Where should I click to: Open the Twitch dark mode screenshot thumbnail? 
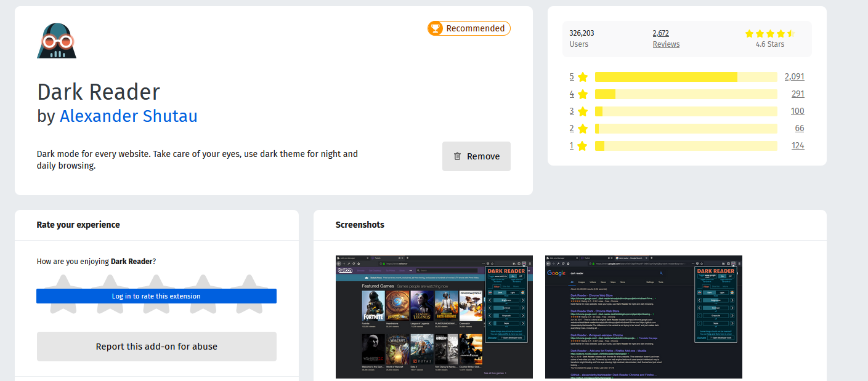pyautogui.click(x=434, y=317)
